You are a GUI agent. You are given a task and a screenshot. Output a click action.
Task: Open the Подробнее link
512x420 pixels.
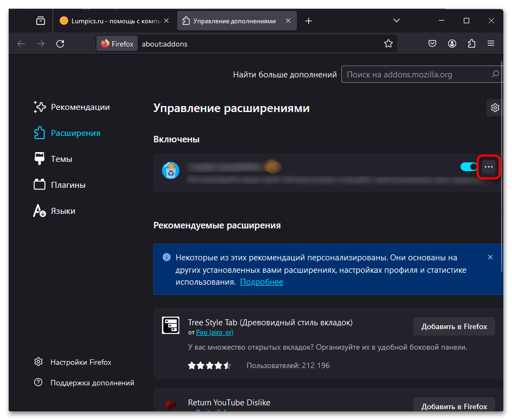point(262,282)
